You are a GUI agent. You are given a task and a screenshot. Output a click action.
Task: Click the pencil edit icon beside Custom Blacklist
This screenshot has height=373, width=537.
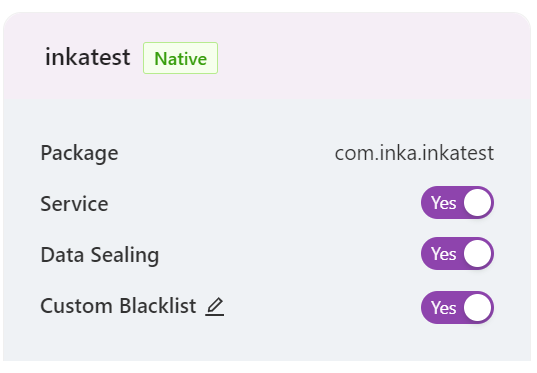click(x=214, y=306)
